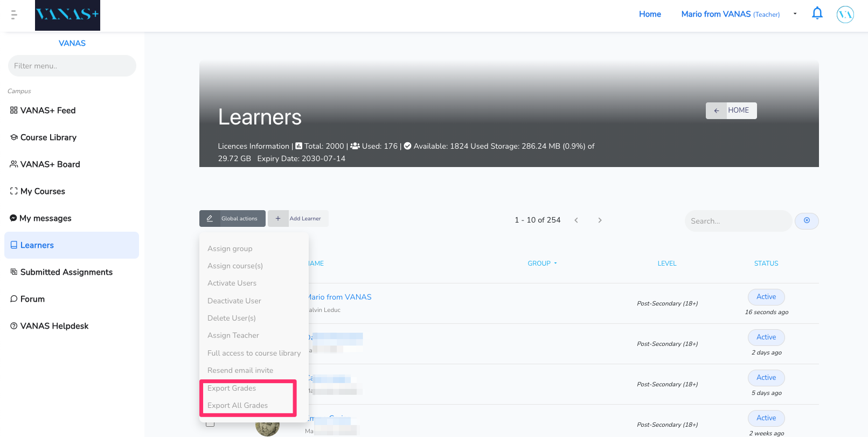Choose Assign group action

(x=230, y=248)
